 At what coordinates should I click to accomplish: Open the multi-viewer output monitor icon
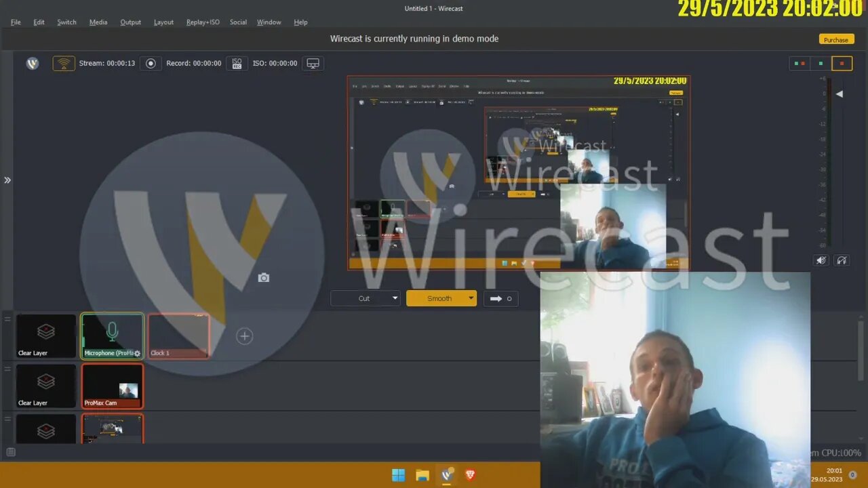(x=313, y=63)
